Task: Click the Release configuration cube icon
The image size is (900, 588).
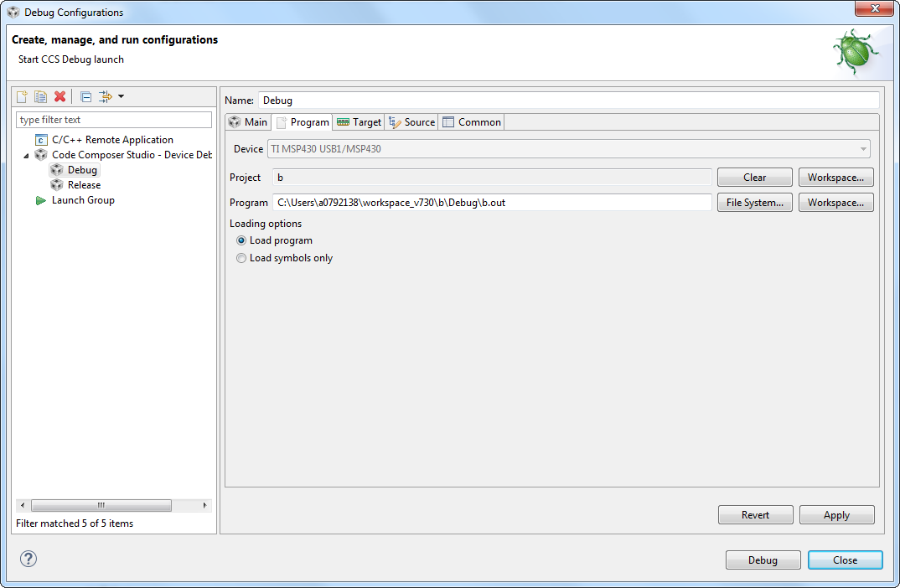Action: click(x=57, y=185)
